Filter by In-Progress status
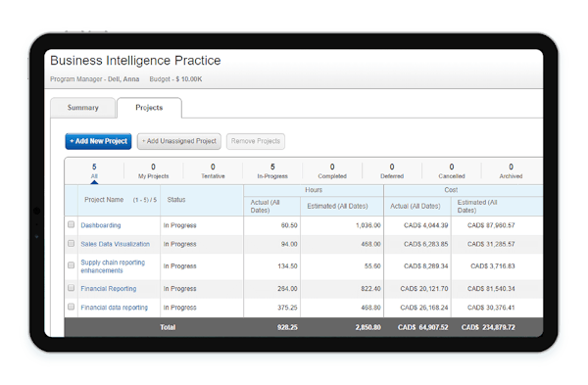The width and height of the screenshot is (588, 385). click(x=272, y=171)
